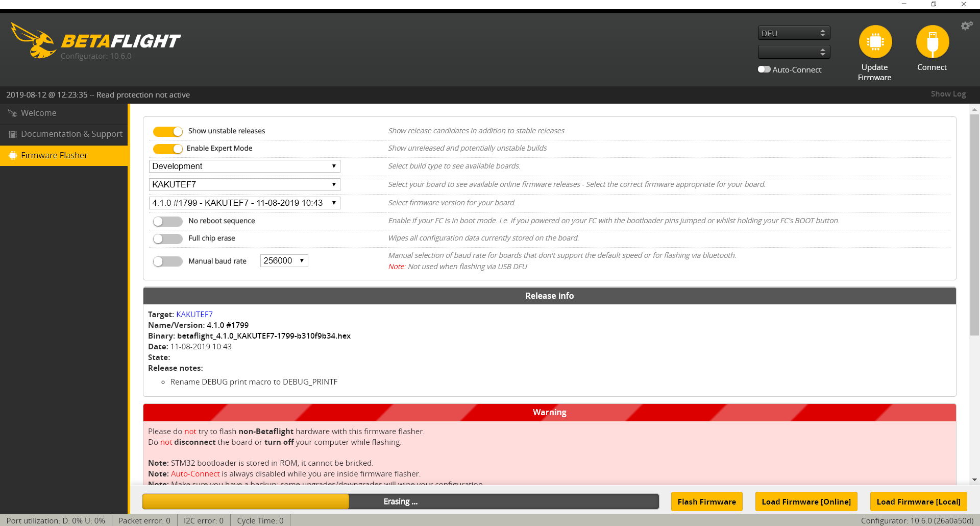Click the Port utilization status entry
The height and width of the screenshot is (526, 980).
tap(56, 520)
